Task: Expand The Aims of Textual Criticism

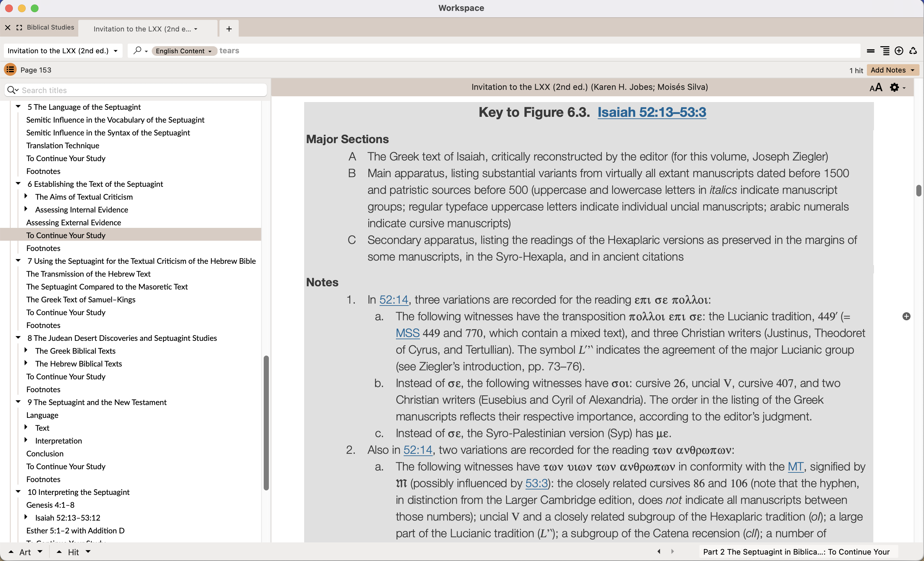Action: click(x=26, y=196)
